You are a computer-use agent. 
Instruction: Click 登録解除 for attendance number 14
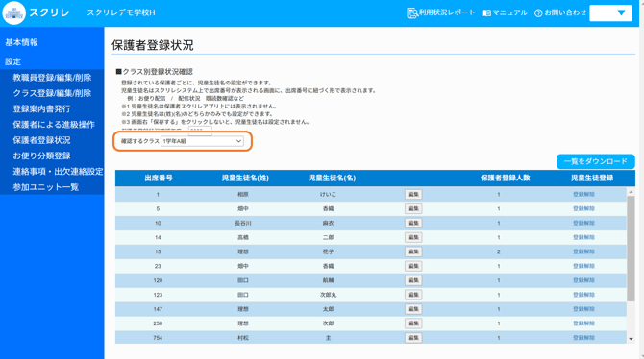583,237
